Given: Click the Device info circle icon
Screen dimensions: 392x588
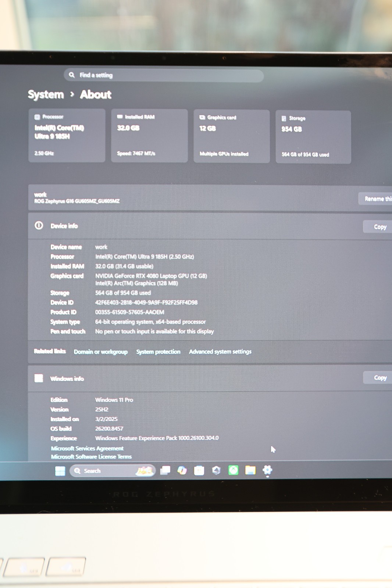Looking at the screenshot, I should [x=39, y=226].
